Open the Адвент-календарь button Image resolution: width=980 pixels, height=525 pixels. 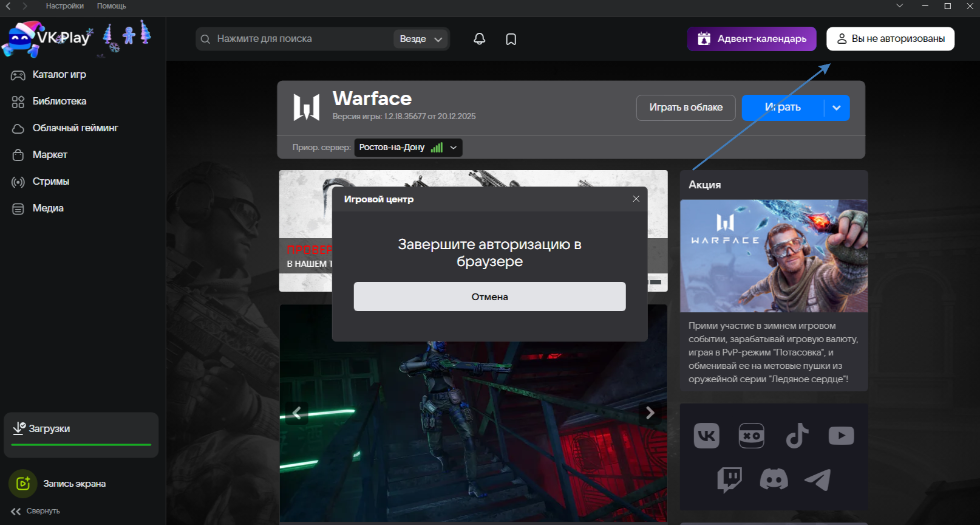click(x=752, y=39)
